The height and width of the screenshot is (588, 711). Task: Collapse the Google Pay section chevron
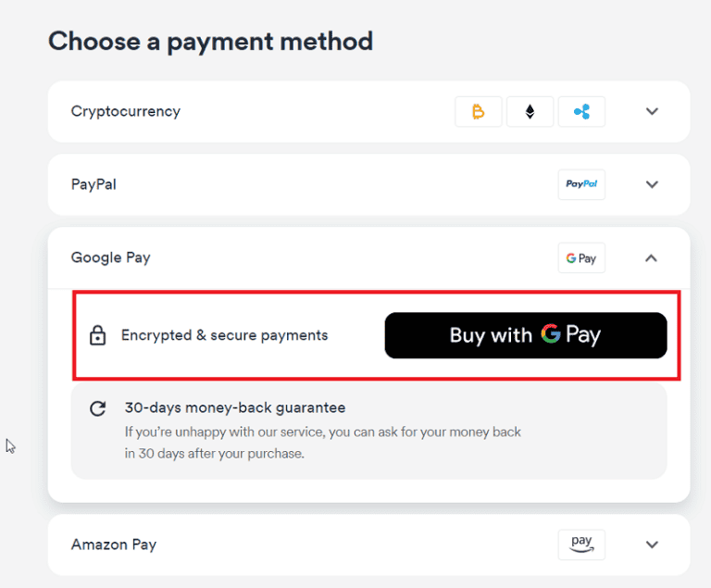(652, 258)
